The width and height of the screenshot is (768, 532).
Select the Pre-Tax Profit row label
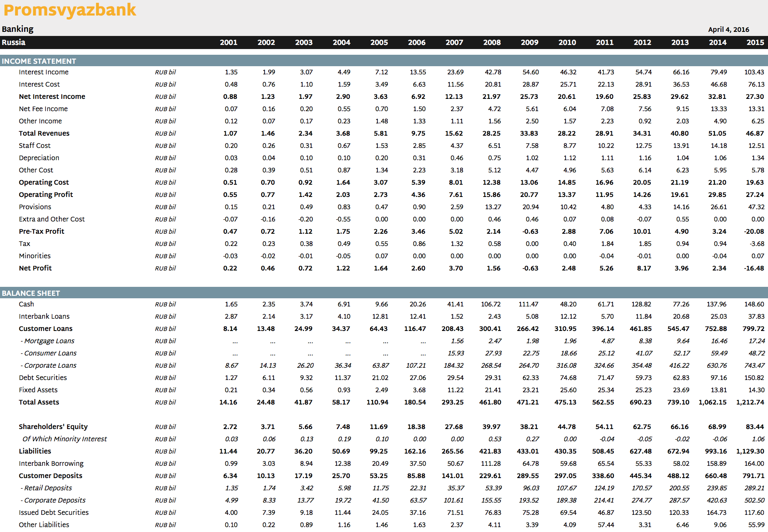click(42, 232)
